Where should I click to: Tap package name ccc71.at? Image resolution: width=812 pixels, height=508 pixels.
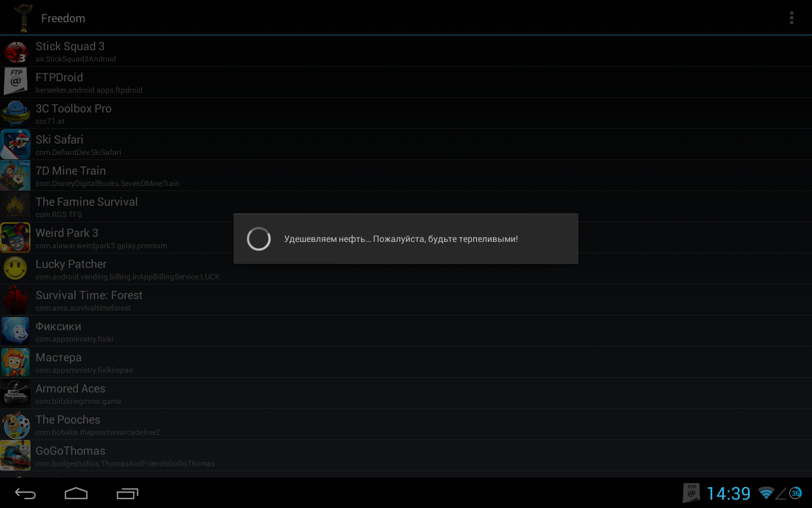[50, 121]
